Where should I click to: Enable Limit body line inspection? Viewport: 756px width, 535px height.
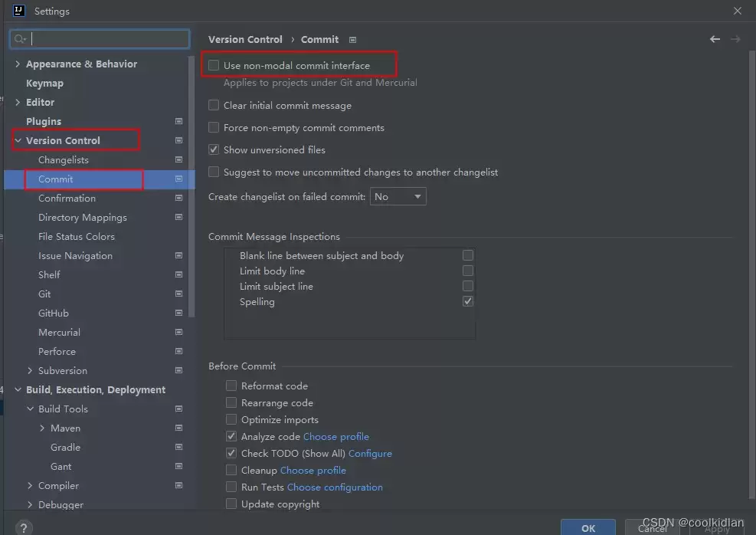point(468,271)
